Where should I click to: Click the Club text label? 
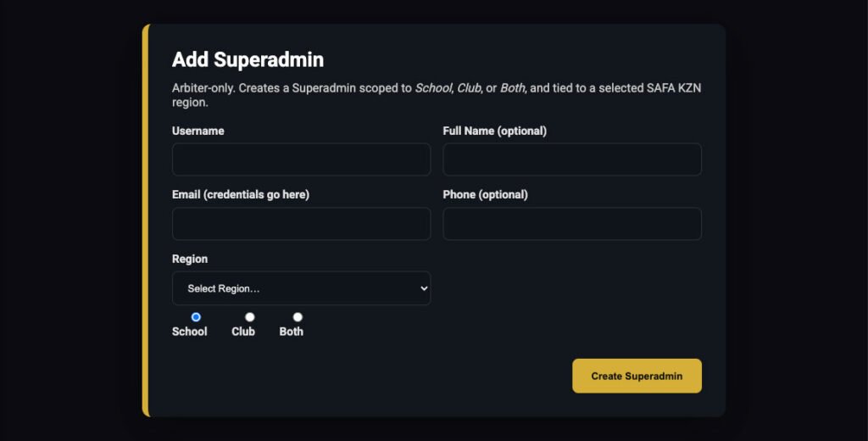[x=243, y=332]
